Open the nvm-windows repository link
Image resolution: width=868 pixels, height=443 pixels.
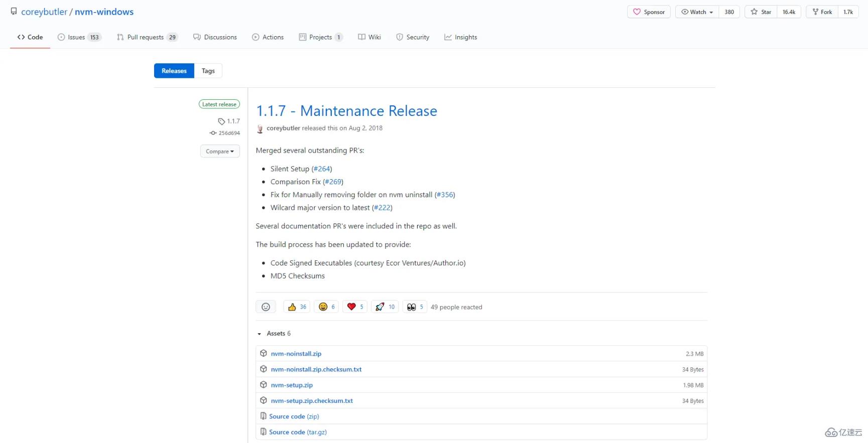coord(104,12)
